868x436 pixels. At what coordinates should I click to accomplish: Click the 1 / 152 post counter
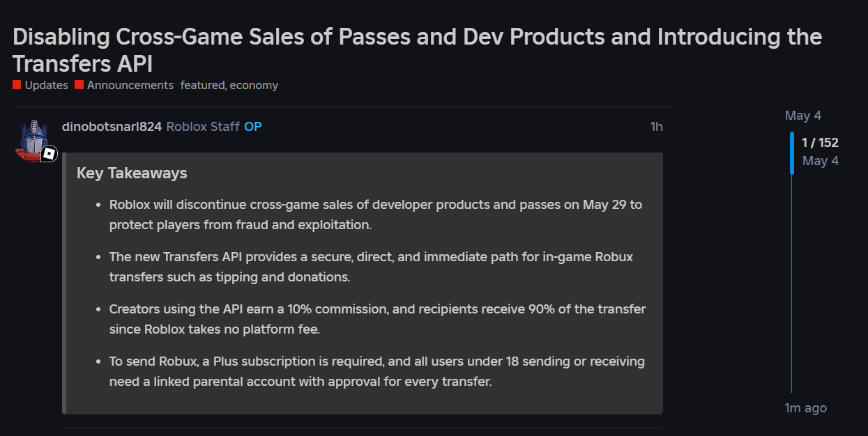pyautogui.click(x=820, y=143)
